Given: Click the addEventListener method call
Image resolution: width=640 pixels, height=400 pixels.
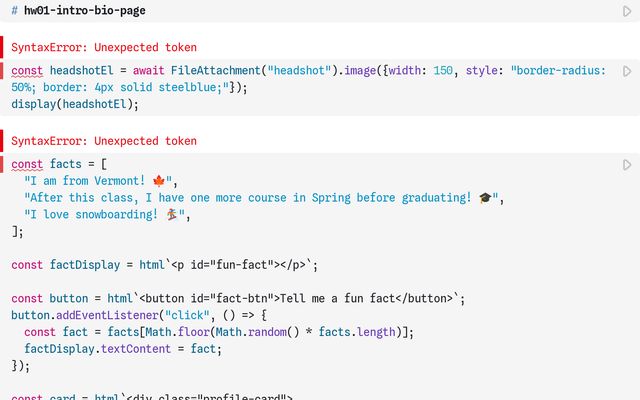Looking at the screenshot, I should coord(107,315).
